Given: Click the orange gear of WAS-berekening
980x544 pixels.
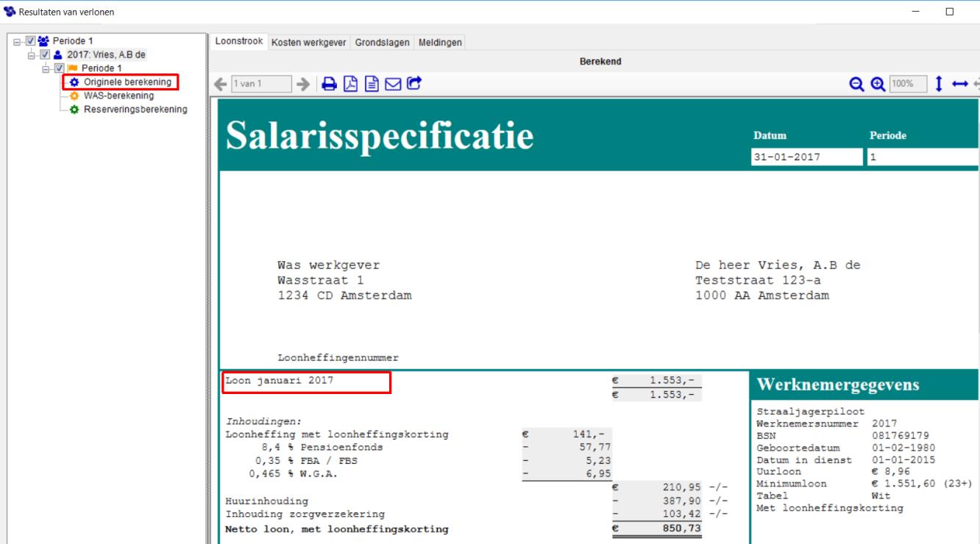Looking at the screenshot, I should point(74,96).
